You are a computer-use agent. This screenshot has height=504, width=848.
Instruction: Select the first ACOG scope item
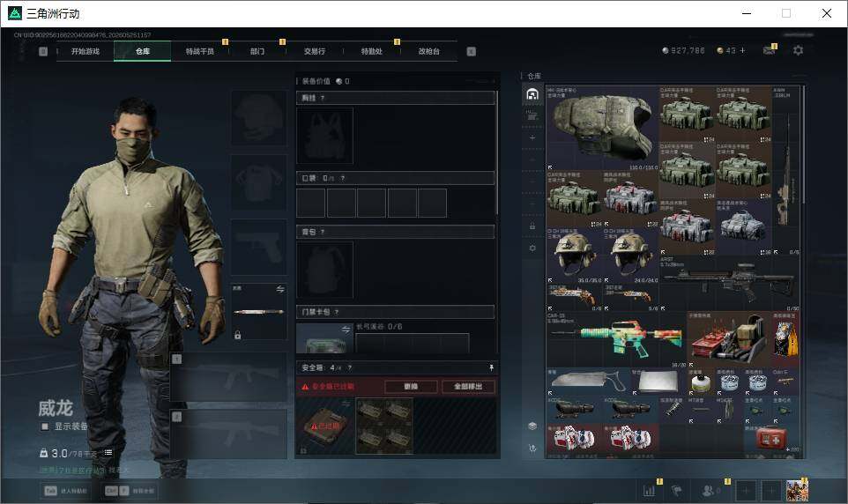pyautogui.click(x=575, y=410)
